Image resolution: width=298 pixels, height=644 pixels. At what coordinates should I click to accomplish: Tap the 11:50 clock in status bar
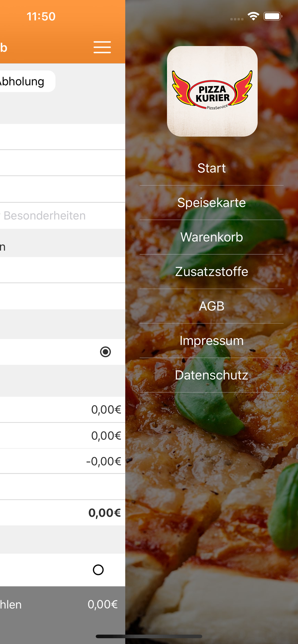point(41,16)
